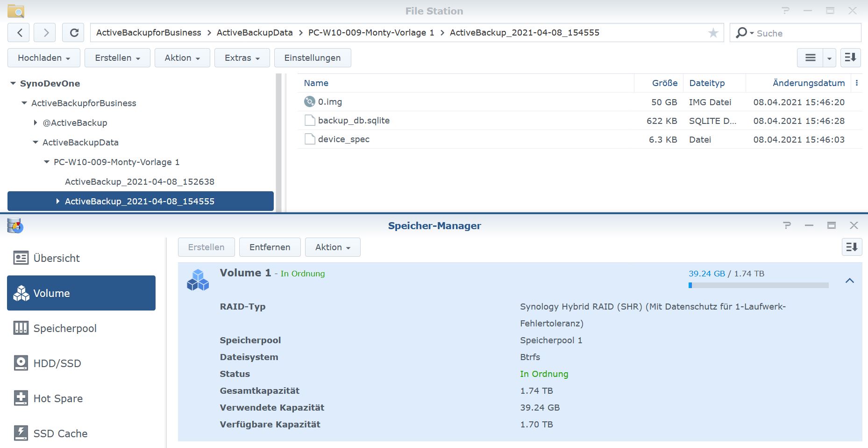This screenshot has height=448, width=868.
Task: Expand the @ActiveBackup tree node
Action: point(35,123)
